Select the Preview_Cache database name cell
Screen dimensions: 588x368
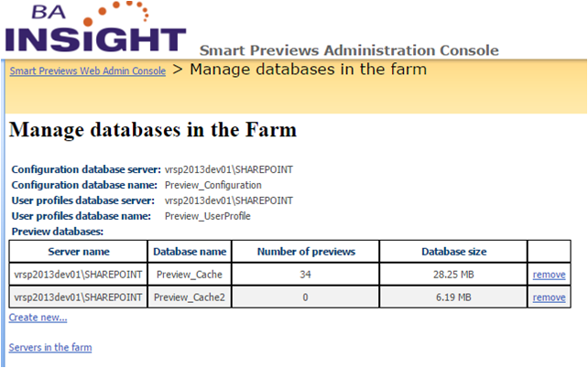click(190, 274)
